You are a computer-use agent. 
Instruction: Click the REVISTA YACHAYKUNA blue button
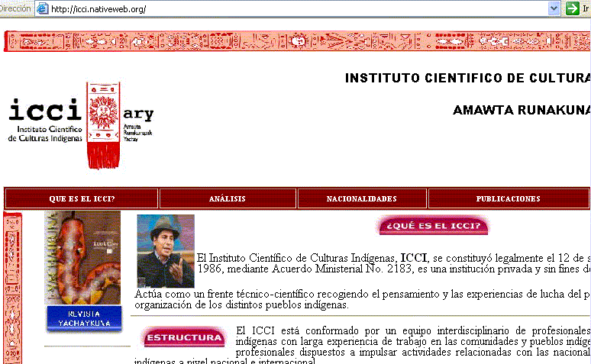click(84, 319)
